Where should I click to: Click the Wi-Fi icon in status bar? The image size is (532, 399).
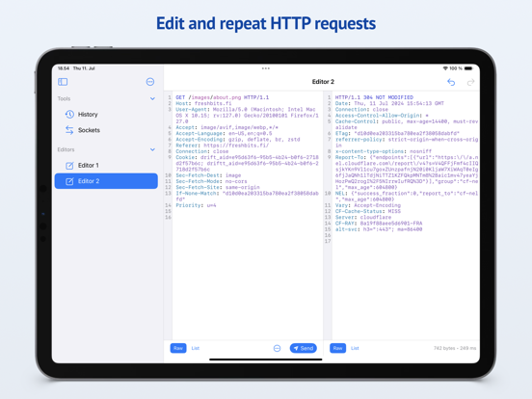point(445,68)
